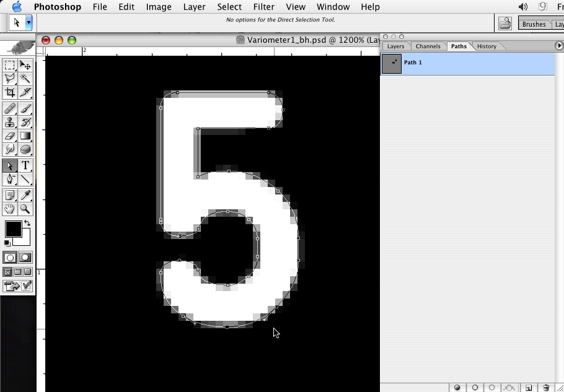Select the Crop tool

(10, 93)
